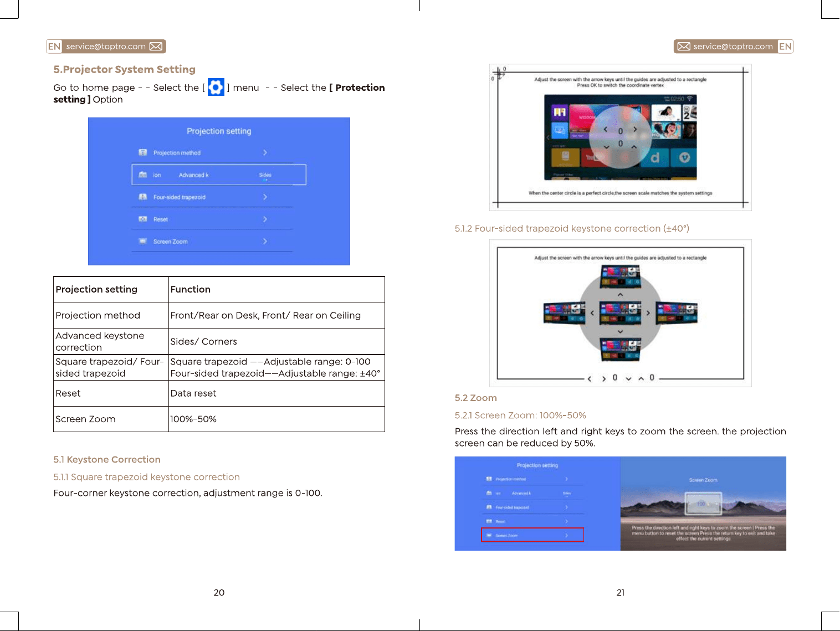Viewport: 840px width, 631px height.
Task: Click service@toptro.com link in right header
Action: pyautogui.click(x=733, y=47)
